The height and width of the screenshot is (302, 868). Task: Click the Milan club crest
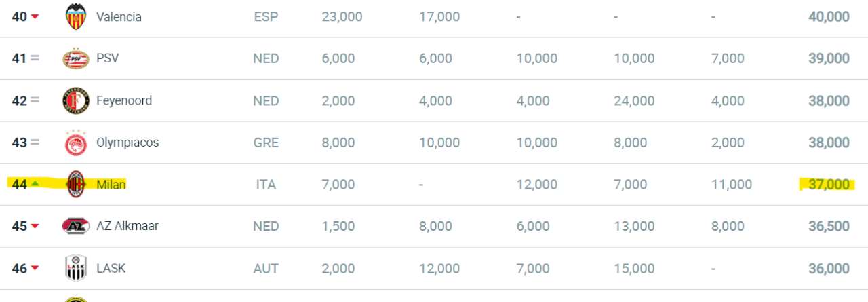tap(75, 184)
